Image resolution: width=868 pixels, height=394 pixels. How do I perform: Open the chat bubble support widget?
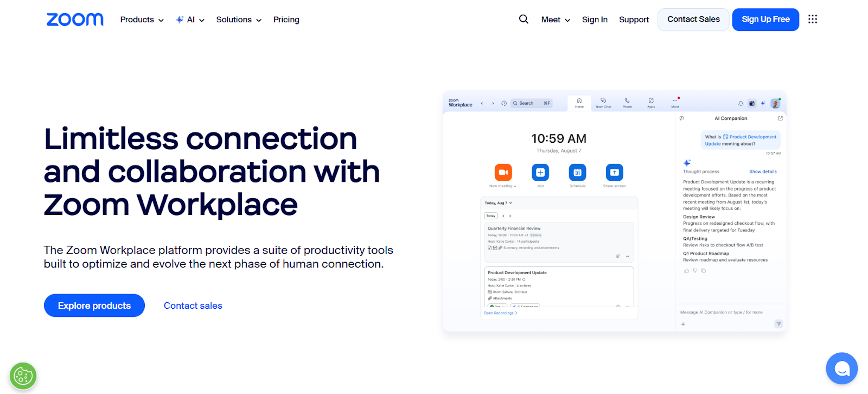(x=841, y=368)
